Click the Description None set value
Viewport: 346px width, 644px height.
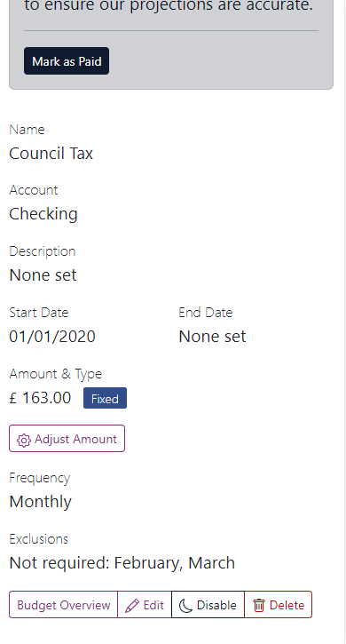43,275
